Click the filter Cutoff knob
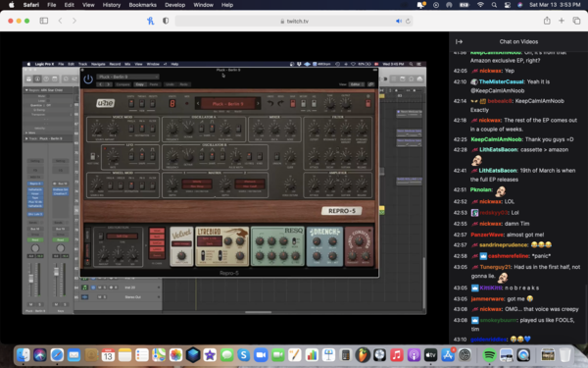The image size is (588, 368). pos(314,128)
